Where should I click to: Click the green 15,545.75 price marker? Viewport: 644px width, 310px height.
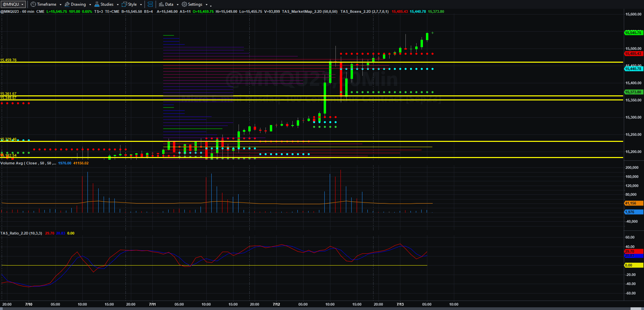point(634,33)
